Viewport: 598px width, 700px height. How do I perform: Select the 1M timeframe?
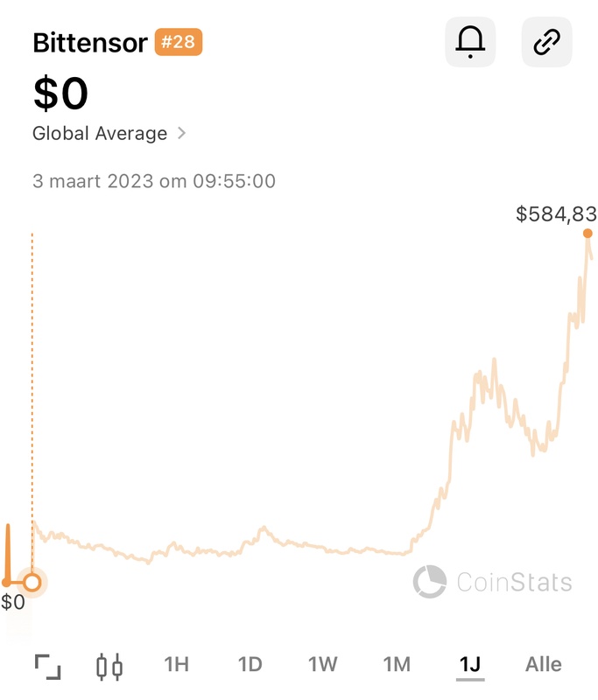pos(397,664)
